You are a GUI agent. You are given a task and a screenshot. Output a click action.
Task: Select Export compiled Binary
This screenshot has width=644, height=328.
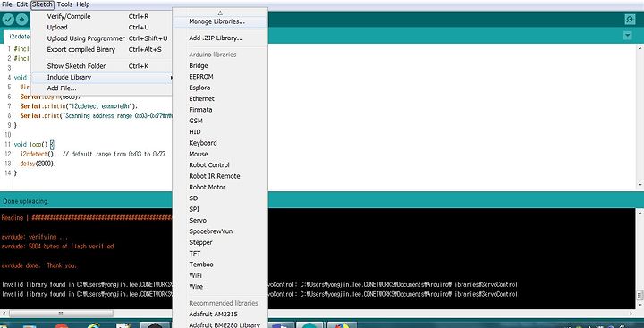(101, 50)
